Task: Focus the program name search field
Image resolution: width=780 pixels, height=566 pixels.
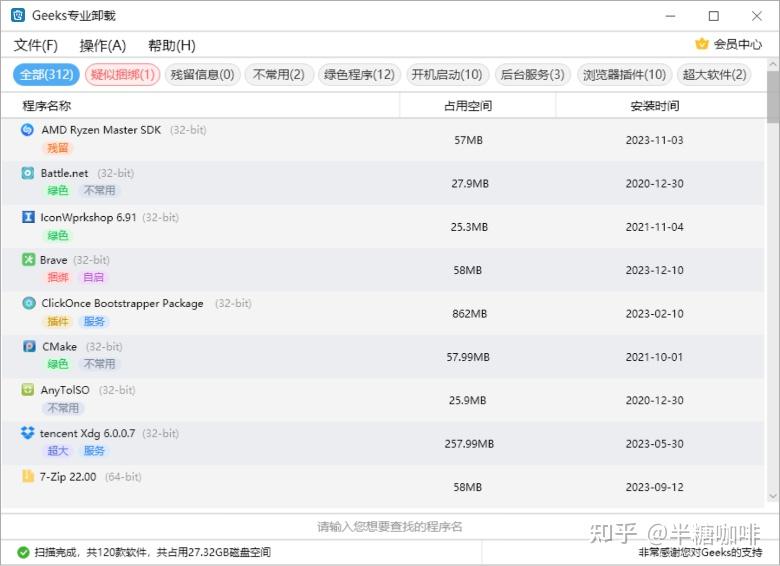Action: [x=390, y=527]
